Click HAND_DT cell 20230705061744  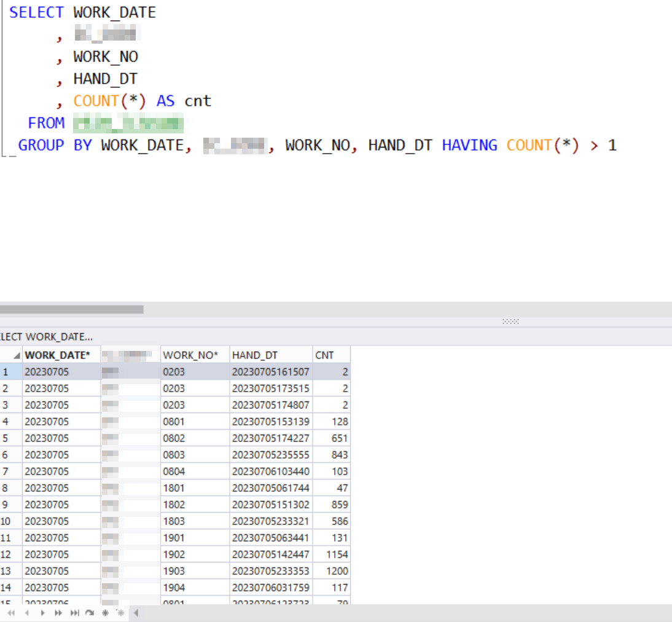click(x=271, y=488)
